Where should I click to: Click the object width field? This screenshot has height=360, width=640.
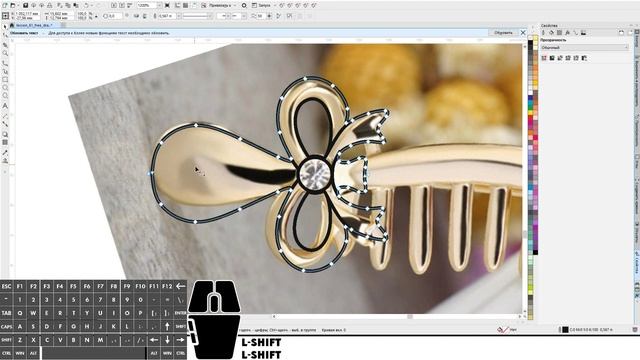(x=60, y=14)
